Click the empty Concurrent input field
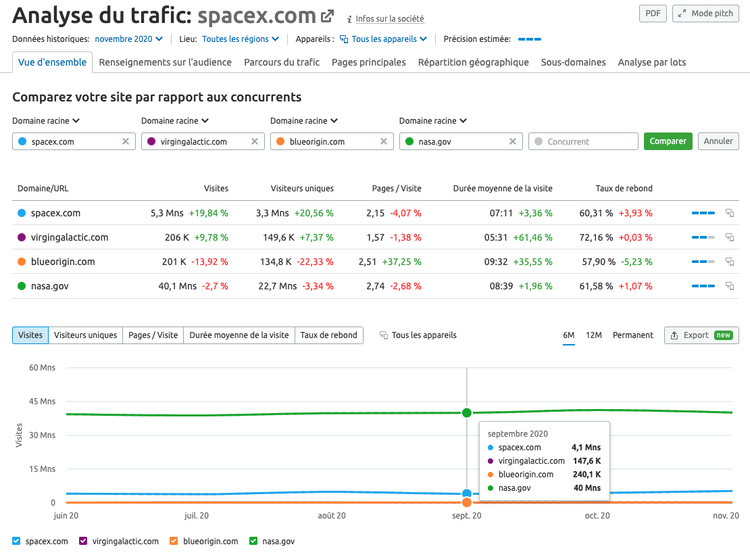 [583, 141]
